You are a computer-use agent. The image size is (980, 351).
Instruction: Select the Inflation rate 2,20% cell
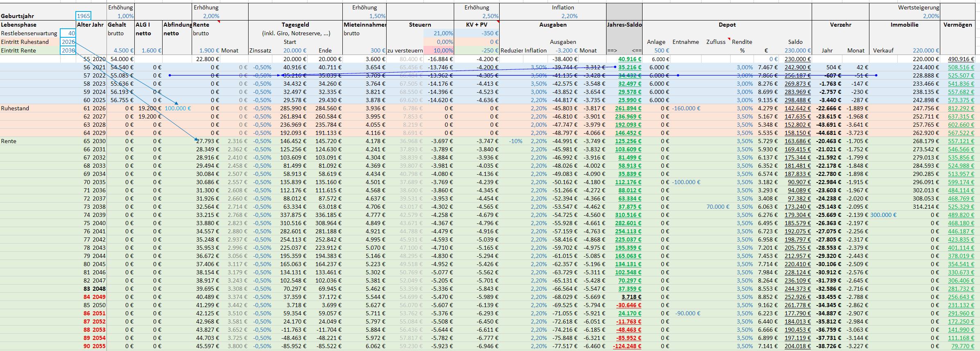click(569, 16)
